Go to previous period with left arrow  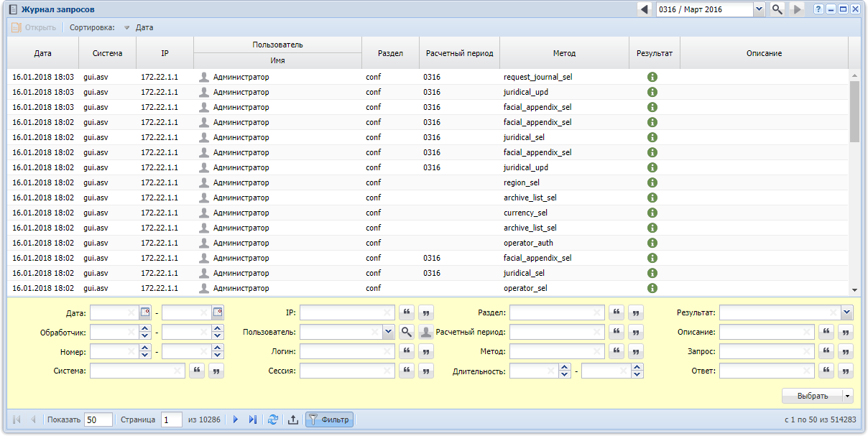coord(645,9)
